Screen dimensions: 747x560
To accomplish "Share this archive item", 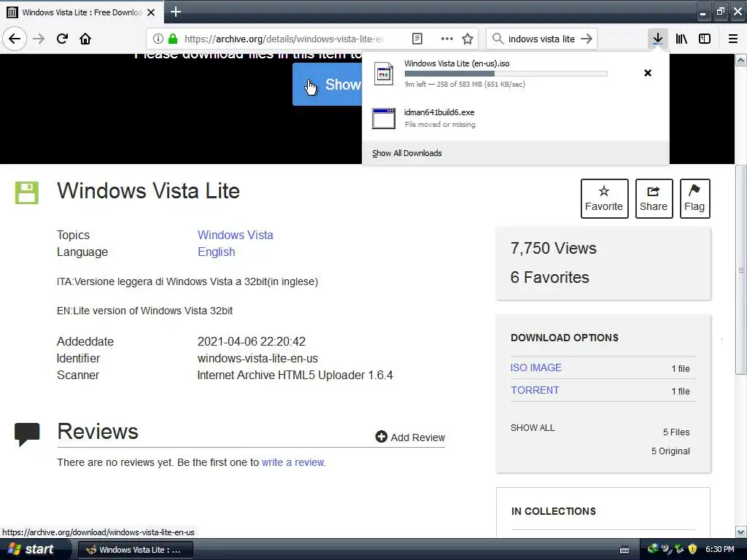I will point(654,198).
